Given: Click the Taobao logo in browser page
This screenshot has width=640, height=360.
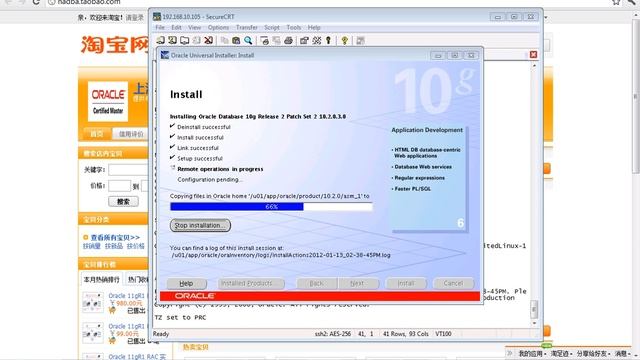Looking at the screenshot, I should coord(114,45).
